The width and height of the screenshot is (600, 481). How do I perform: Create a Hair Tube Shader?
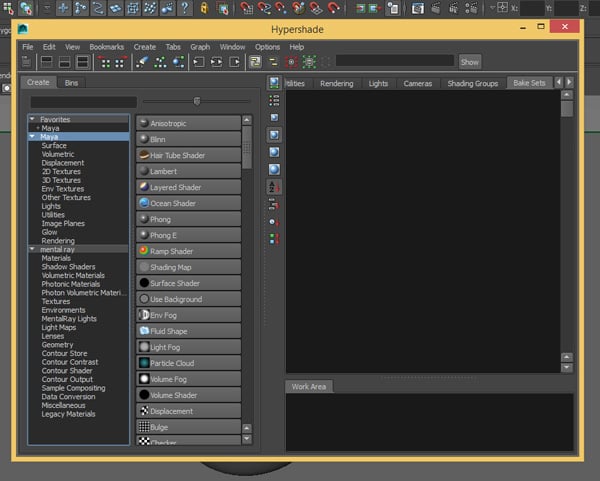pyautogui.click(x=188, y=155)
